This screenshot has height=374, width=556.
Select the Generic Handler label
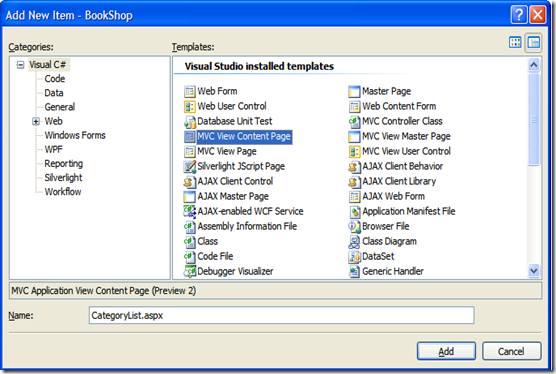coord(393,272)
